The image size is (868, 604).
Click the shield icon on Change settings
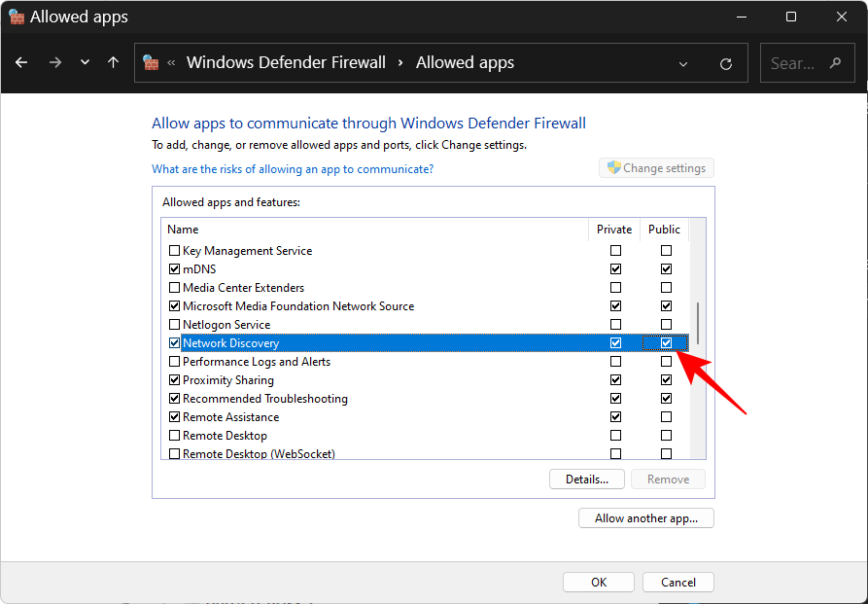(614, 167)
